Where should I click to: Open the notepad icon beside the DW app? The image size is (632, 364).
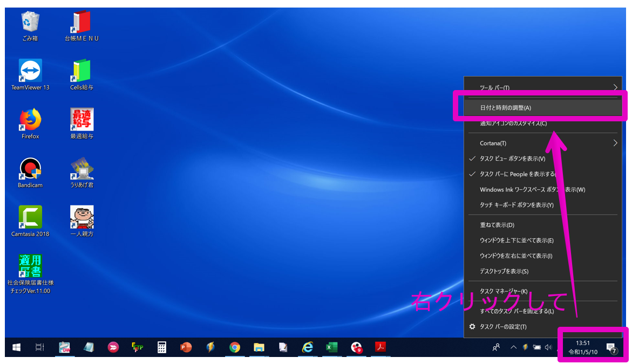coord(89,347)
